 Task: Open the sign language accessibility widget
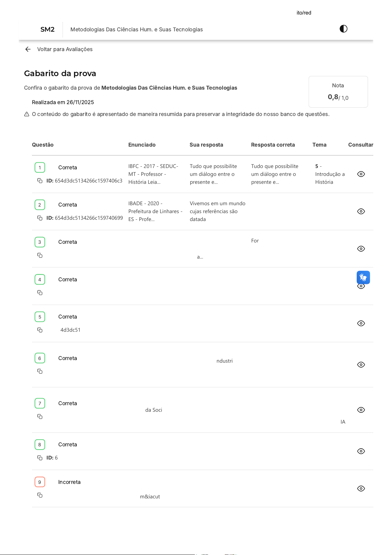(363, 277)
